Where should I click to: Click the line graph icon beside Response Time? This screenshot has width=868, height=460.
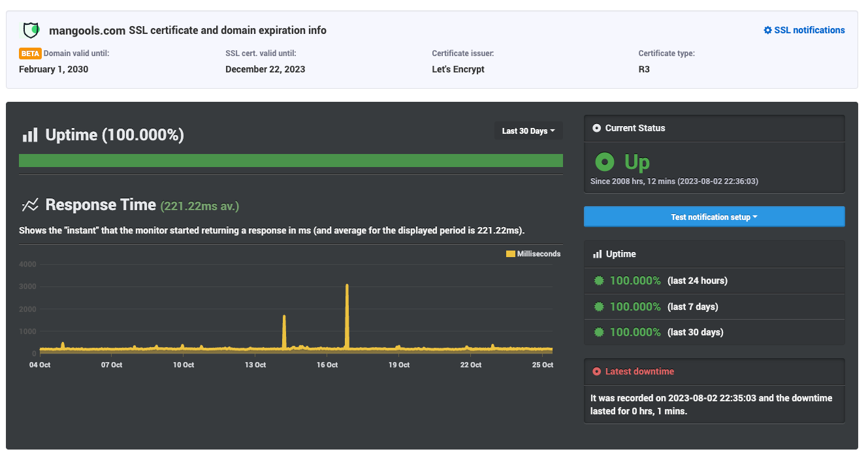[x=30, y=206]
